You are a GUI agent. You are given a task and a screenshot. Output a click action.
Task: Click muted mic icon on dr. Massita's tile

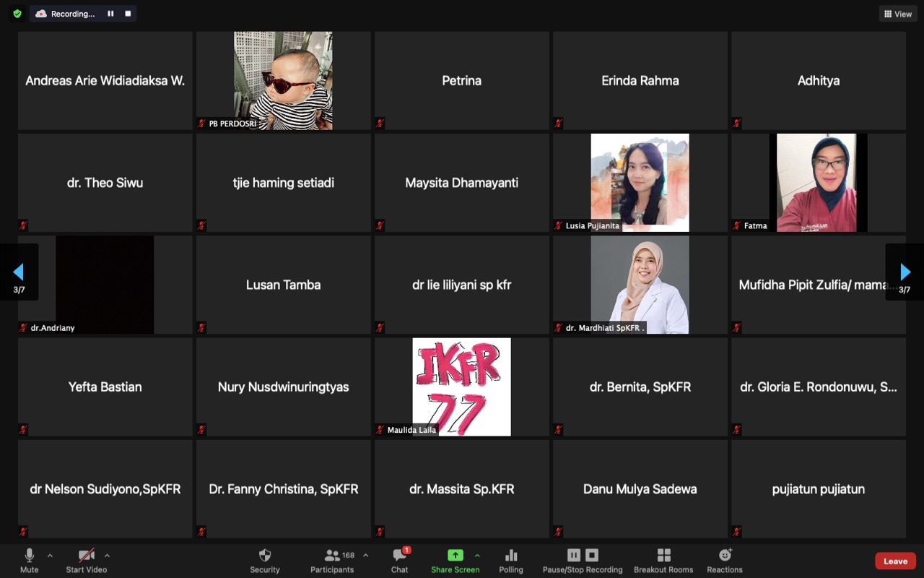pos(380,532)
